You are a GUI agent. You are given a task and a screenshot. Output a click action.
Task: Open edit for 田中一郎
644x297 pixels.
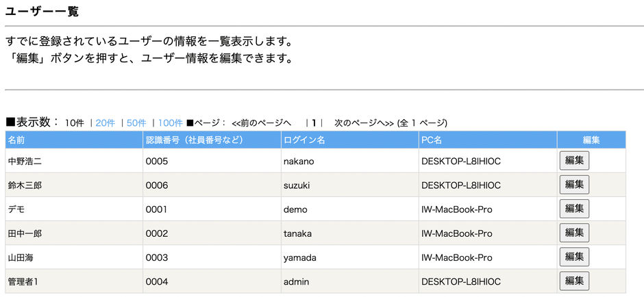click(574, 233)
